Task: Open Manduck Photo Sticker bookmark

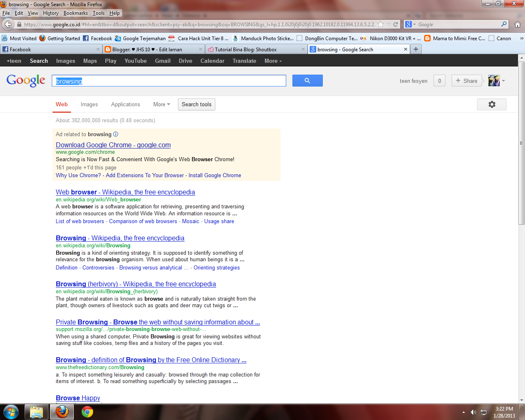Action: coord(263,38)
